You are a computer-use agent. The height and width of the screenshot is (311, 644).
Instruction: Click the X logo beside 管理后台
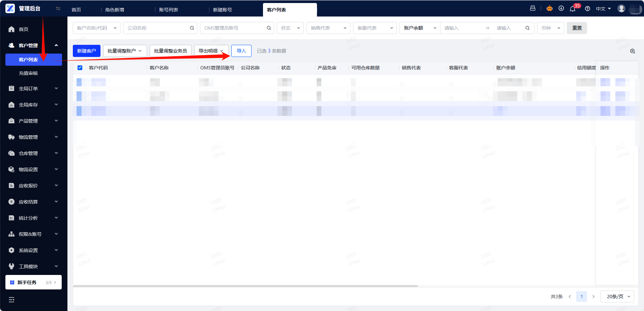click(x=10, y=8)
